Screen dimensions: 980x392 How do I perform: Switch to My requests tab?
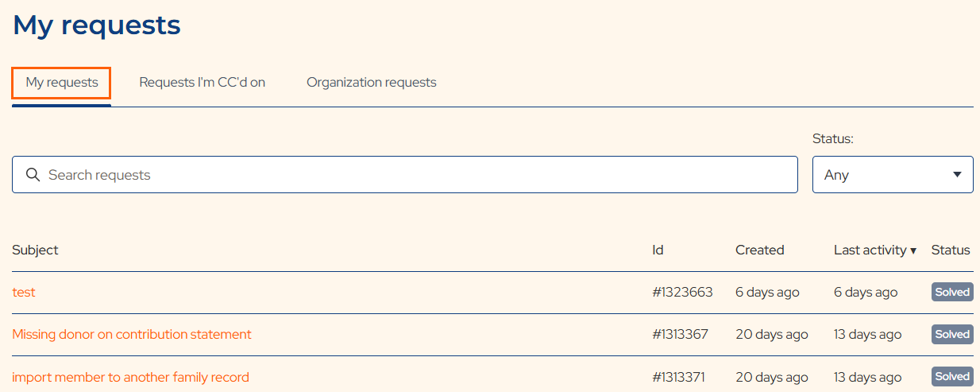pos(62,83)
